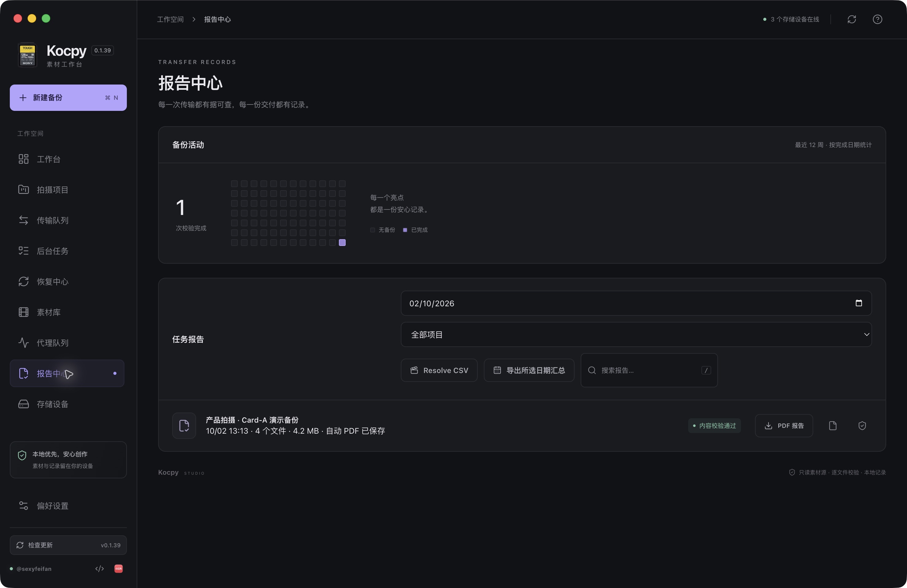Focus the 搜索报告 search field
This screenshot has height=588, width=907.
pyautogui.click(x=649, y=370)
